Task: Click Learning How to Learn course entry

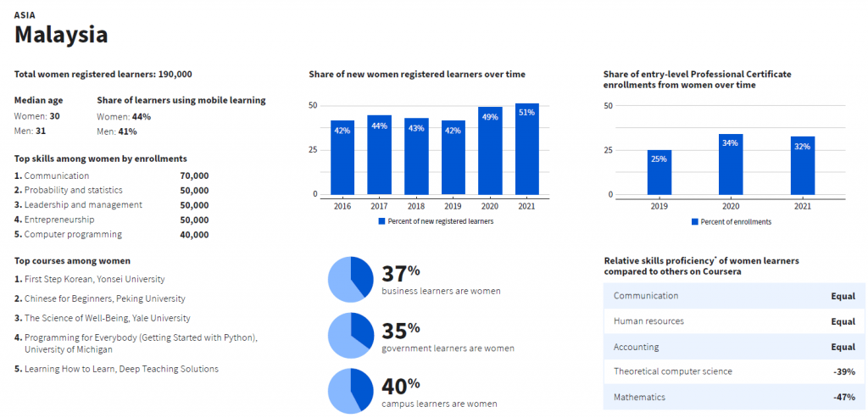Action: click(116, 369)
